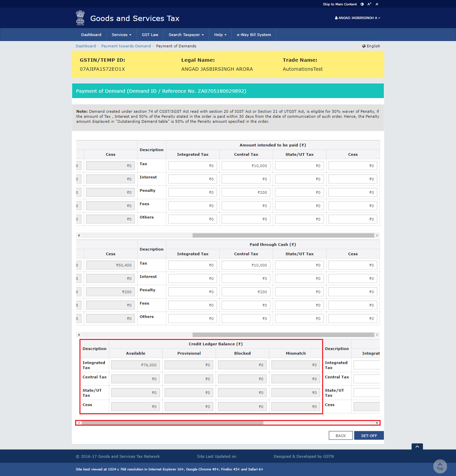The height and width of the screenshot is (476, 456).
Task: Click the Skip to Main Content link
Action: click(x=339, y=4)
